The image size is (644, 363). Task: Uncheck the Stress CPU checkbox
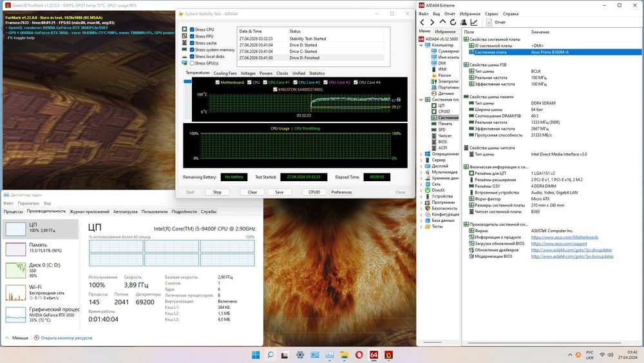pyautogui.click(x=192, y=30)
